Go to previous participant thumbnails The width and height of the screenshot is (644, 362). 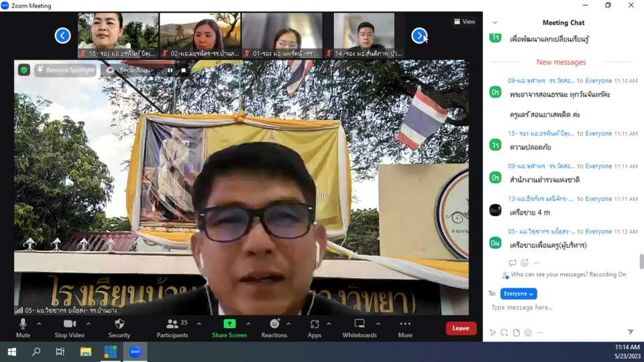click(62, 36)
